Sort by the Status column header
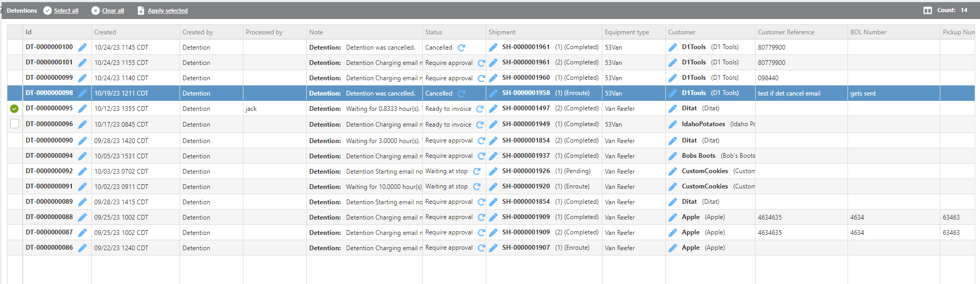 [x=434, y=32]
